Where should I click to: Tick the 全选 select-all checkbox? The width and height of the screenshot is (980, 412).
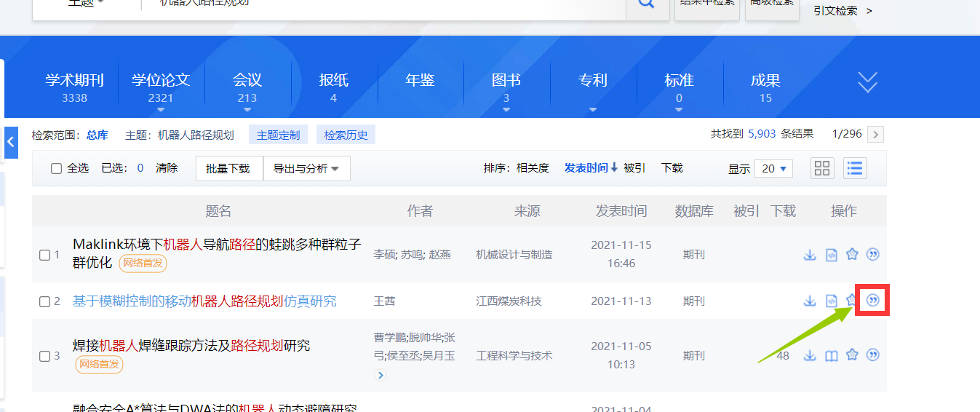[56, 168]
